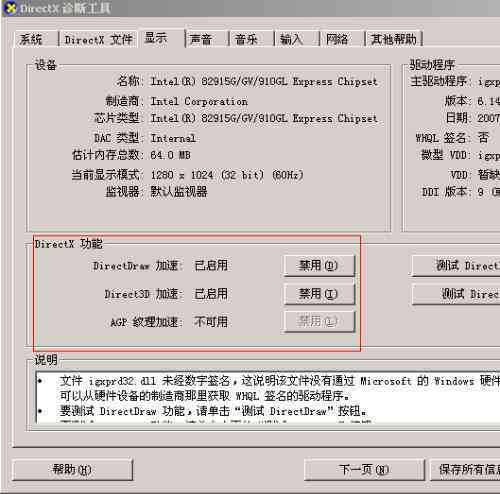Click the WHQL 签名的驱动程序 note line
The image size is (500, 494).
205,396
